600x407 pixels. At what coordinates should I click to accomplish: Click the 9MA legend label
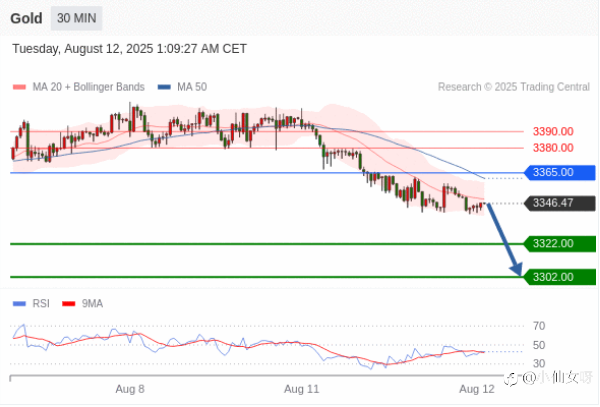pos(92,304)
